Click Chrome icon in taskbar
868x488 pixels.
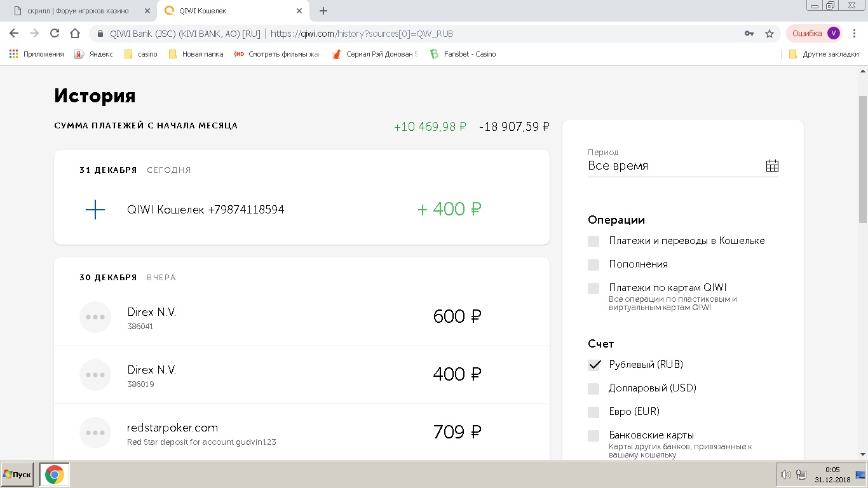pos(55,475)
